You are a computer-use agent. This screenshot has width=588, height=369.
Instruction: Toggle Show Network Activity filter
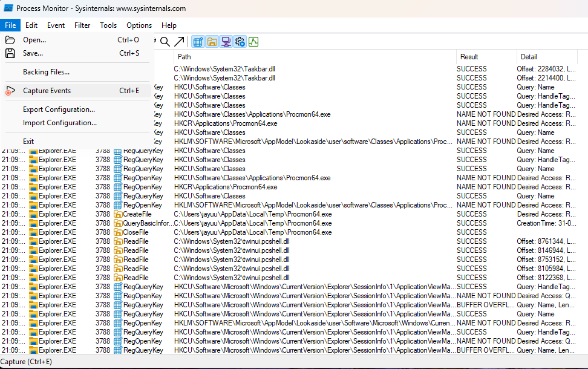(x=226, y=42)
